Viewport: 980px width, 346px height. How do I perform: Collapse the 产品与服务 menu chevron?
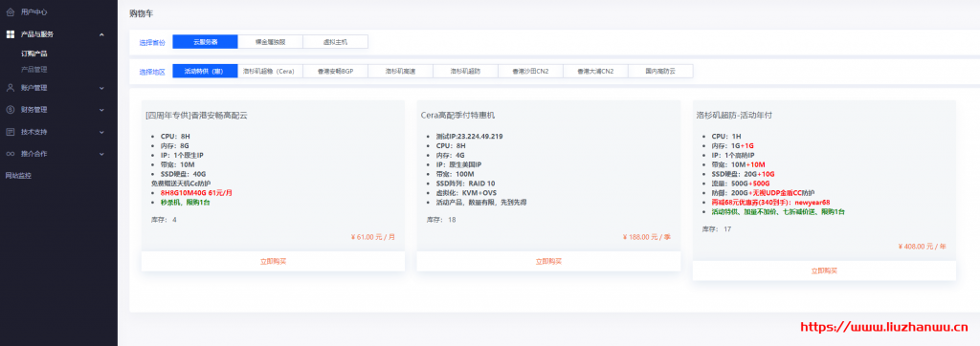click(101, 34)
